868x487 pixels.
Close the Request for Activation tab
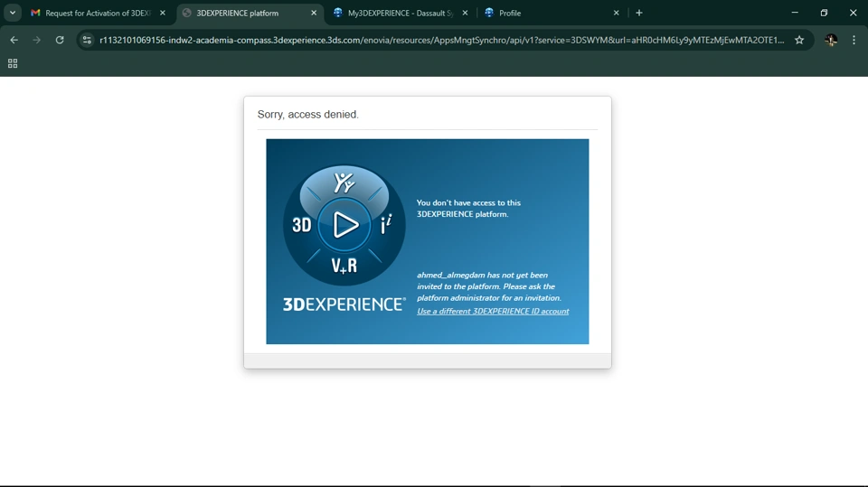click(162, 13)
